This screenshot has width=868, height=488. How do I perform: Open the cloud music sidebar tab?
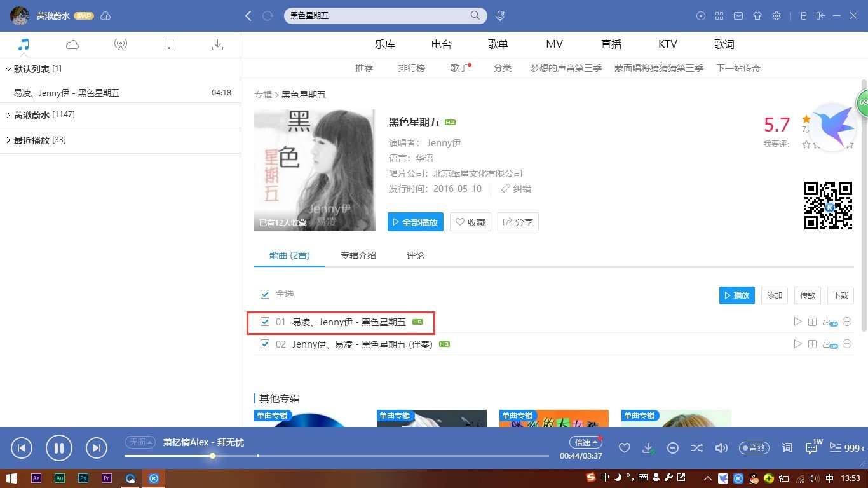click(x=72, y=44)
